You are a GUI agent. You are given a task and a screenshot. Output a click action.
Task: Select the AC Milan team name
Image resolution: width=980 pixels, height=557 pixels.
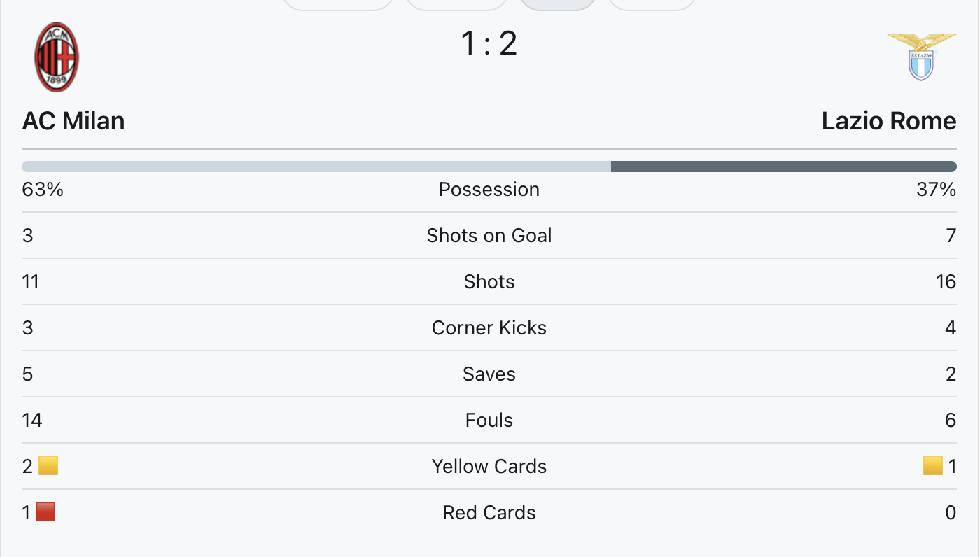(x=73, y=121)
